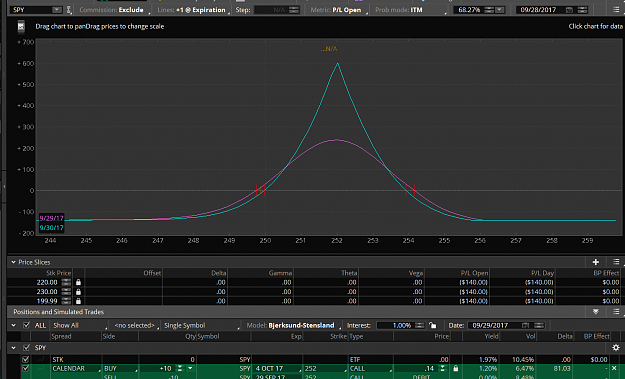Adjust the 199.99 price slice stepper
Image resolution: width=625 pixels, height=379 pixels.
coord(66,301)
